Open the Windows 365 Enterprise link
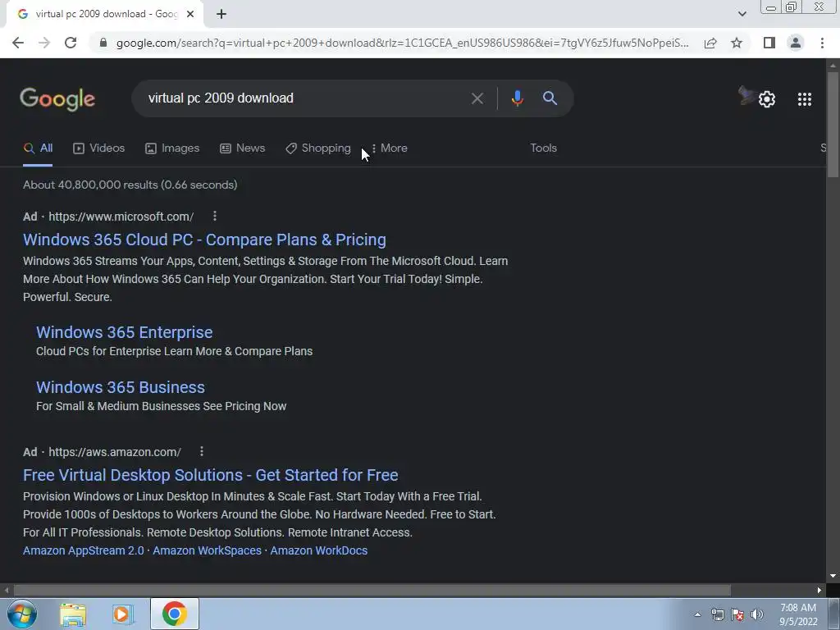 [x=125, y=332]
